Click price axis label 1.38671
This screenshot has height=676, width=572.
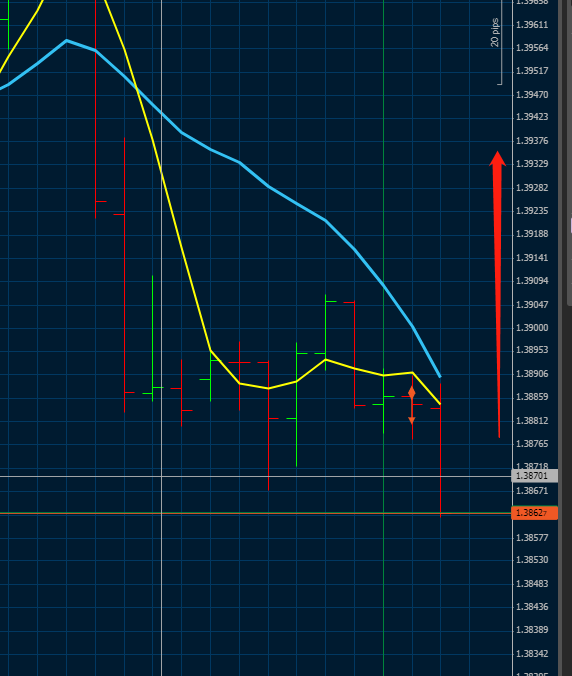(x=532, y=491)
